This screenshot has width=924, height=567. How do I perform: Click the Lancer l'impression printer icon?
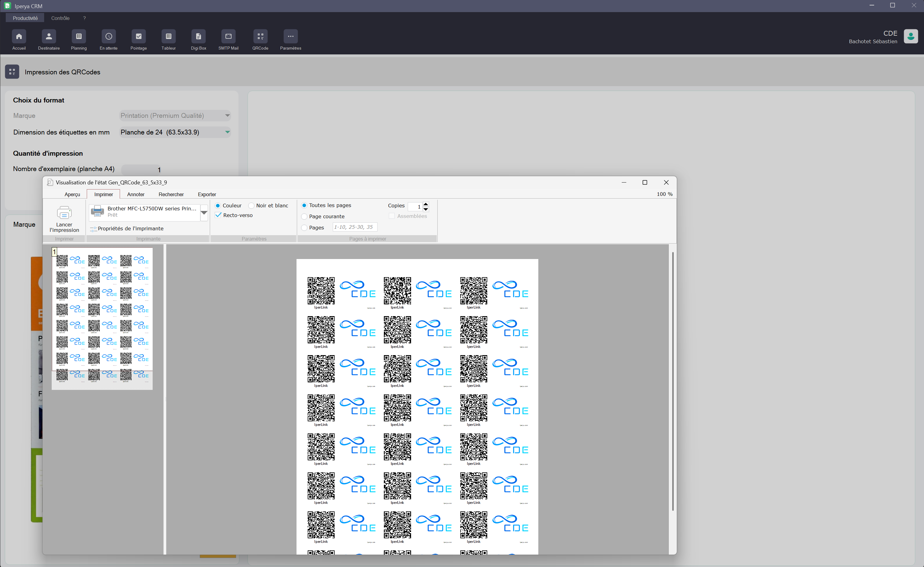[x=64, y=213]
